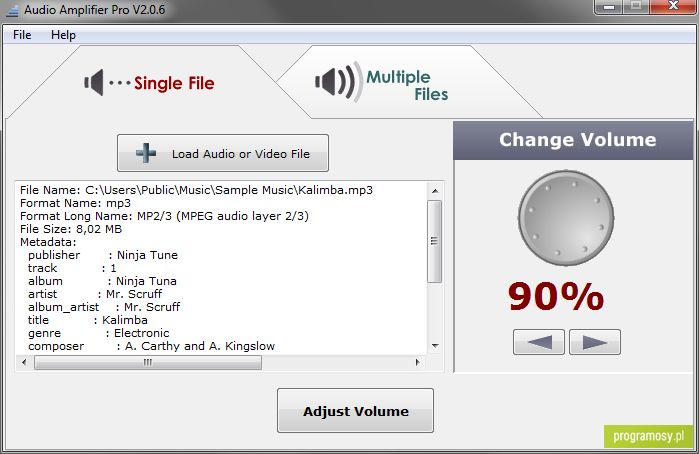Click the Metadata: heading line

(48, 242)
